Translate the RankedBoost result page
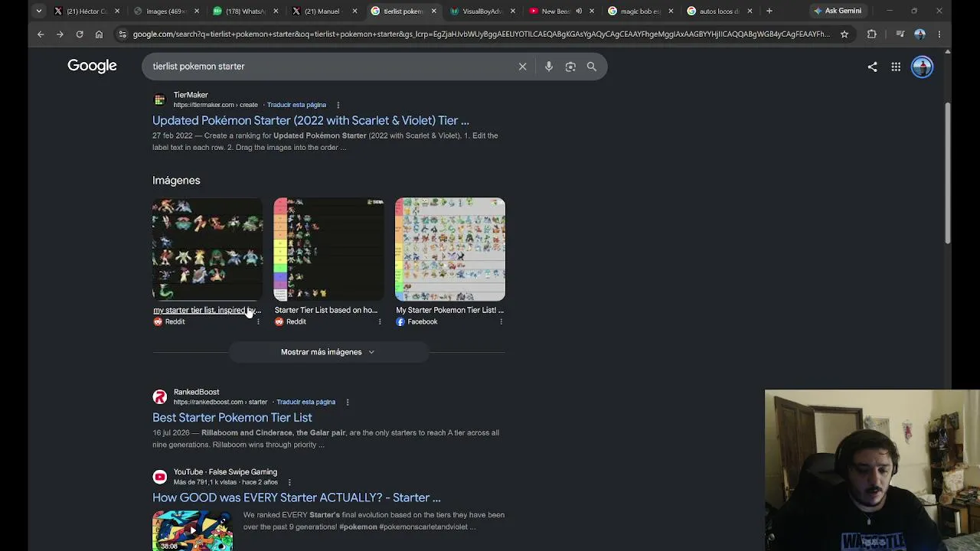Image resolution: width=980 pixels, height=551 pixels. click(x=305, y=402)
